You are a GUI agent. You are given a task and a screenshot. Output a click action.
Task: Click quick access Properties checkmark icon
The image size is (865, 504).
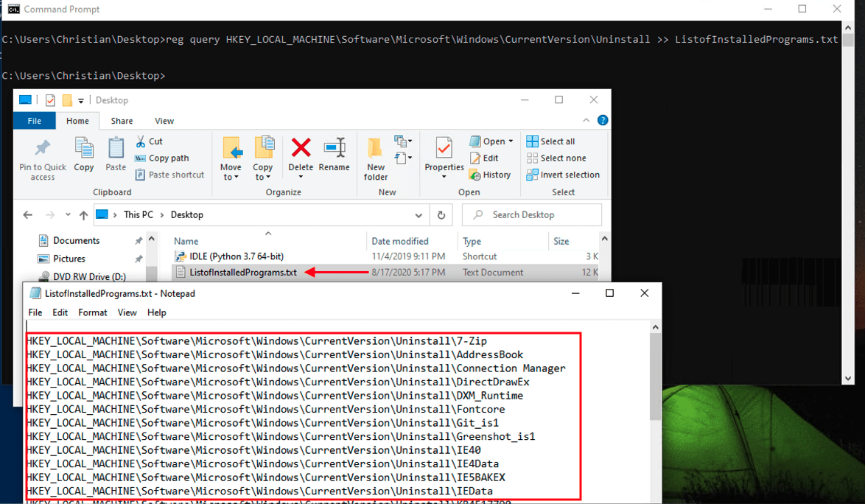tap(50, 100)
